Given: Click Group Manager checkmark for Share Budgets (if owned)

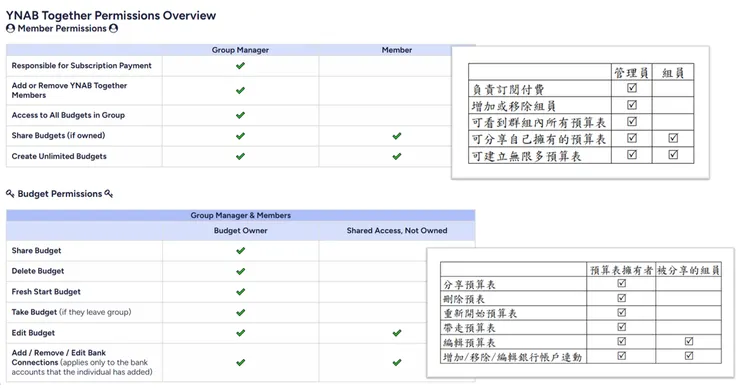Looking at the screenshot, I should click(240, 136).
